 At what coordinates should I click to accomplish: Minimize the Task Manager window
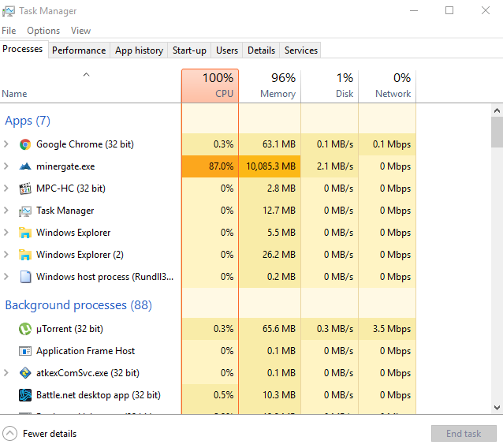coord(414,10)
